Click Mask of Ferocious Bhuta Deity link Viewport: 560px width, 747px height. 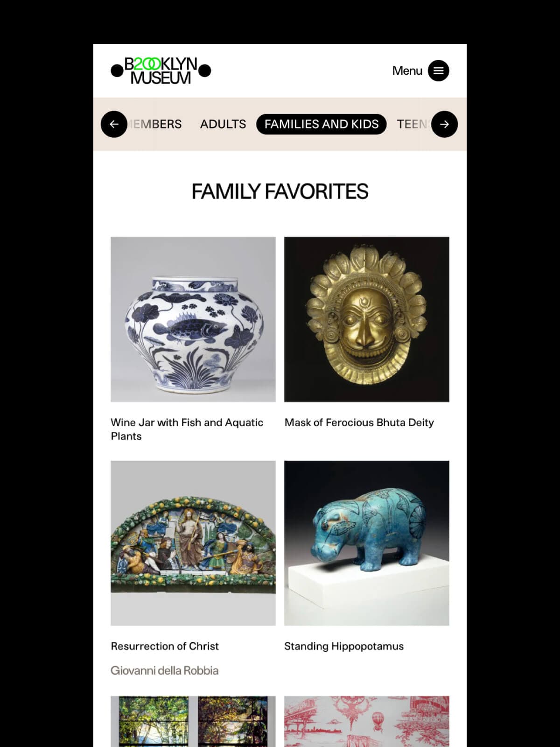359,423
